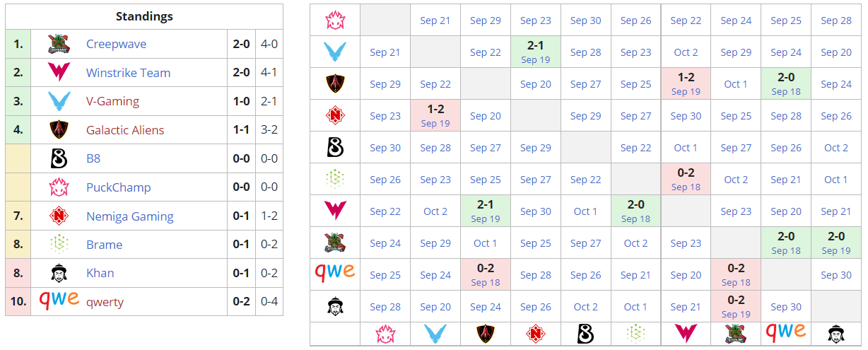Select the Sep 21 match in PuckChamp's row
Screen dimensions: 868x350
[435, 21]
